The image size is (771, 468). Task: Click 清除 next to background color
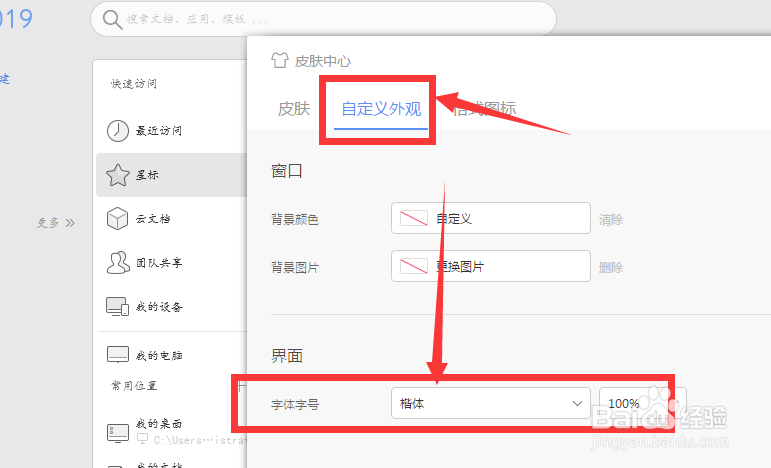pyautogui.click(x=611, y=219)
